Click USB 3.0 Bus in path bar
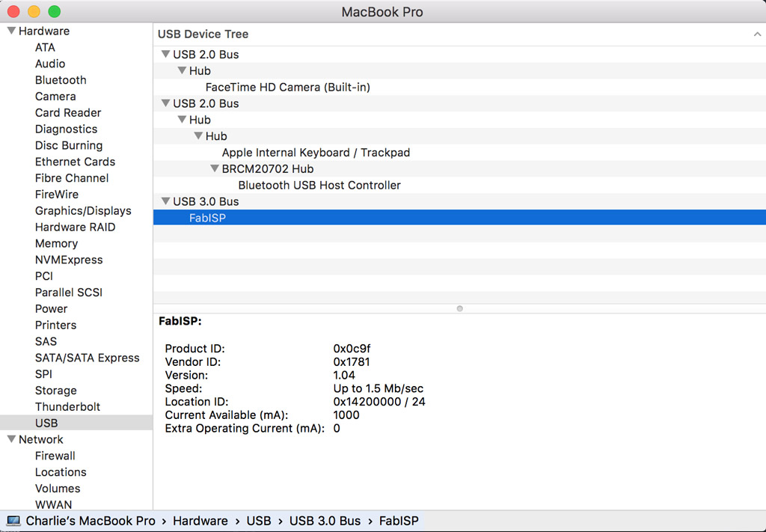 point(325,521)
